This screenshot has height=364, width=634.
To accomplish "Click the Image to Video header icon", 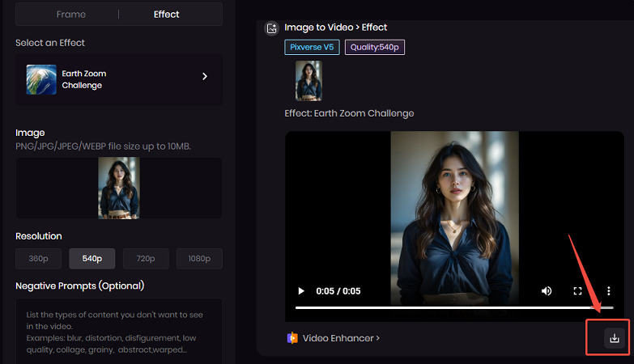I will (x=271, y=28).
